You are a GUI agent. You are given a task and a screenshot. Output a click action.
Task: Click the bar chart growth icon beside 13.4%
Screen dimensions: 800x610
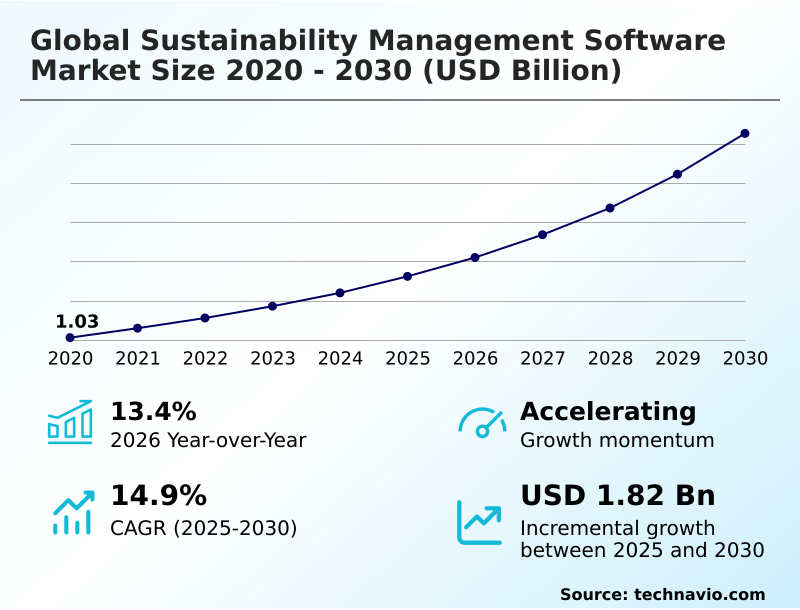70,422
